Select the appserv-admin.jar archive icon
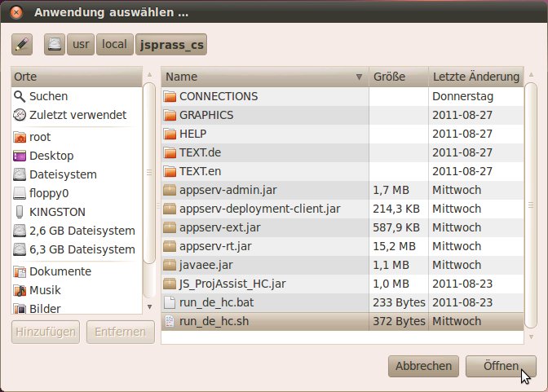Image resolution: width=548 pixels, height=392 pixels. coord(170,190)
